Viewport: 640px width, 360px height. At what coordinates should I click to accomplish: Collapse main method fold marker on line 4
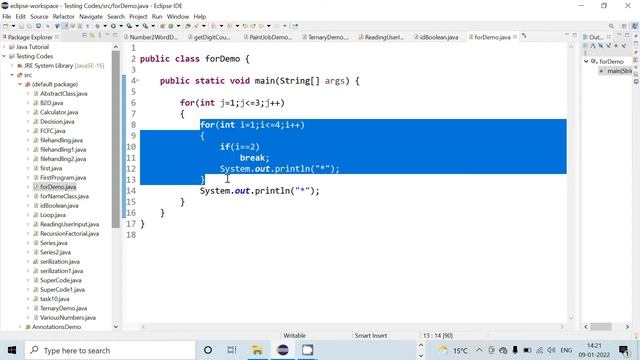pyautogui.click(x=138, y=80)
